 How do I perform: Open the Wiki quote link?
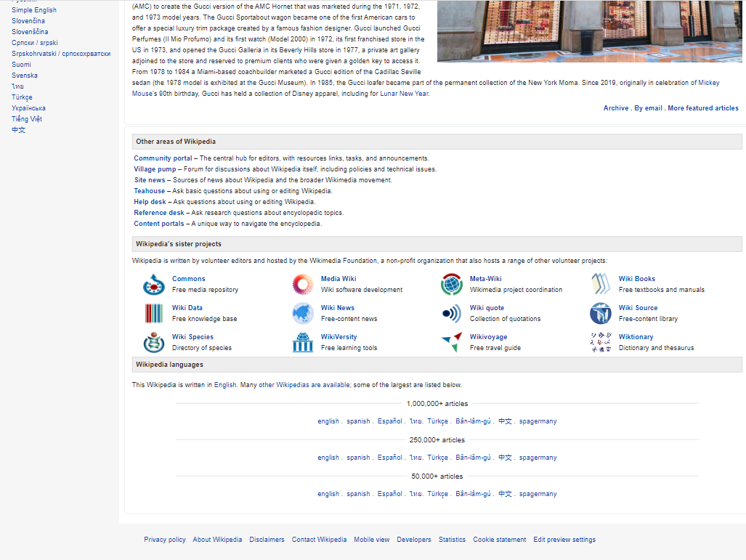[487, 308]
